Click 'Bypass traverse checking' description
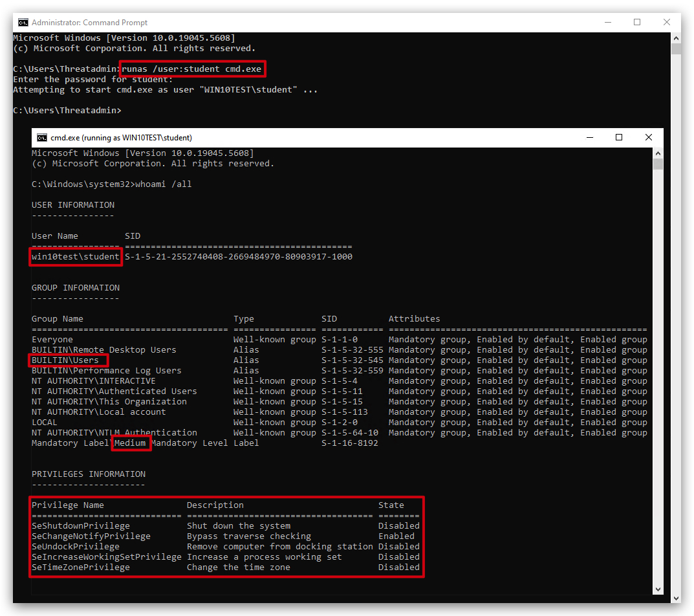Screen dimensions: 694x616 (x=249, y=536)
